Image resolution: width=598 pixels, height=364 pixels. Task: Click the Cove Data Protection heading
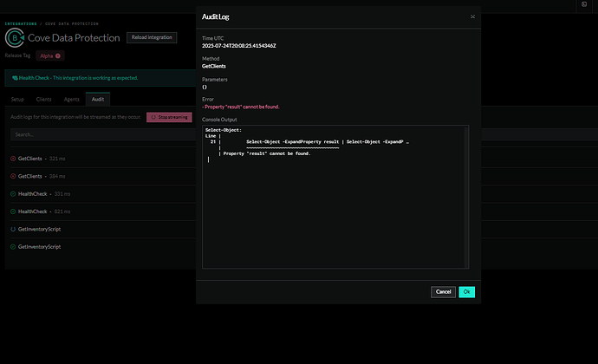[74, 38]
